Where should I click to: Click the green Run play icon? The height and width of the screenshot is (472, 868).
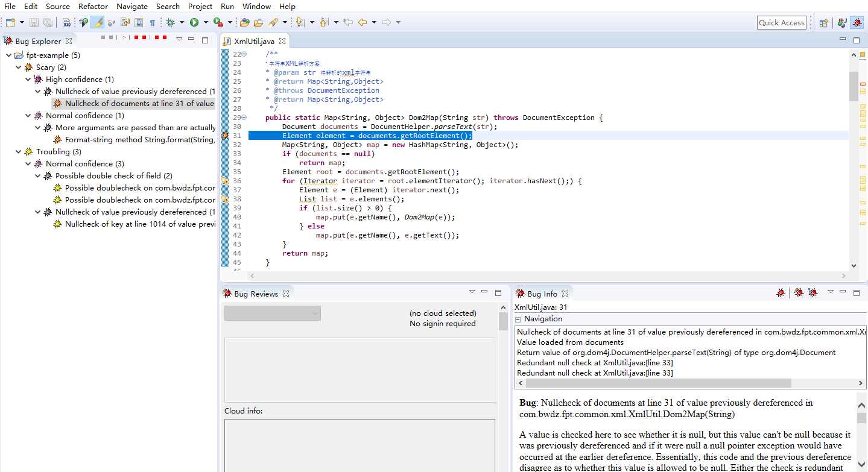pos(194,22)
